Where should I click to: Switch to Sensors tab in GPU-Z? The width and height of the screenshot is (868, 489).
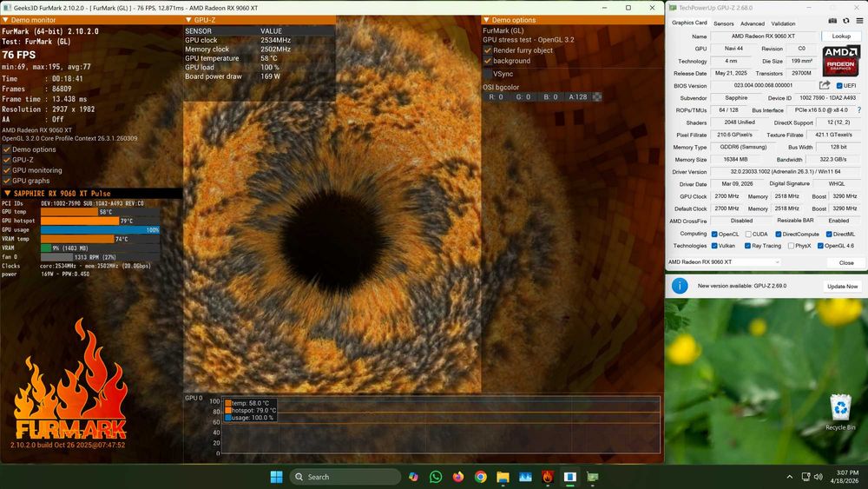[724, 23]
